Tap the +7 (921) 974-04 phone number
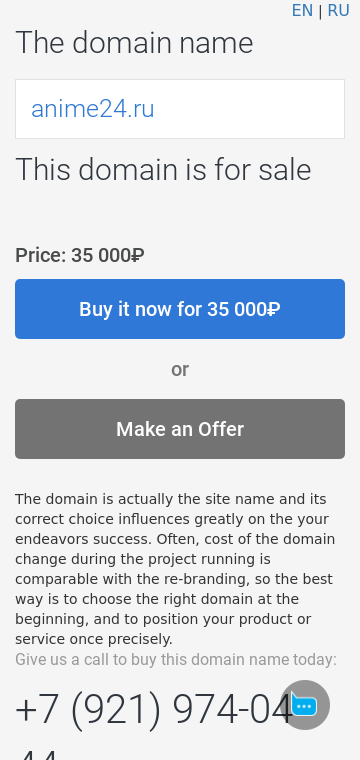360x760 pixels. click(x=154, y=710)
